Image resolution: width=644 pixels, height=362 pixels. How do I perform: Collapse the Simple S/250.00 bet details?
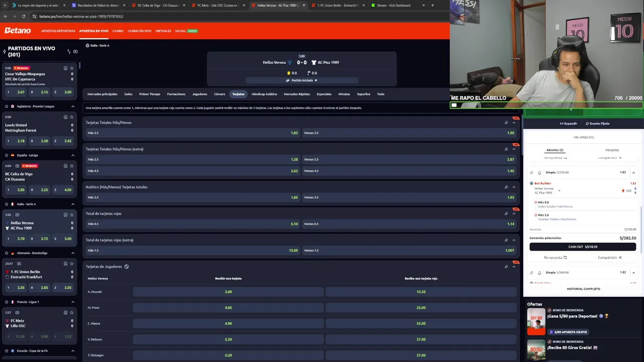click(633, 172)
